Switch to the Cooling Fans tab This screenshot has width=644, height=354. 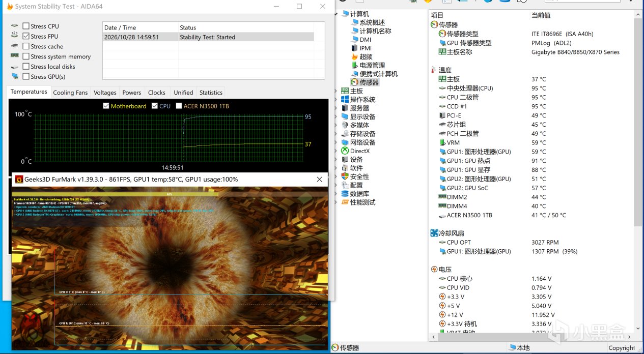tap(70, 93)
